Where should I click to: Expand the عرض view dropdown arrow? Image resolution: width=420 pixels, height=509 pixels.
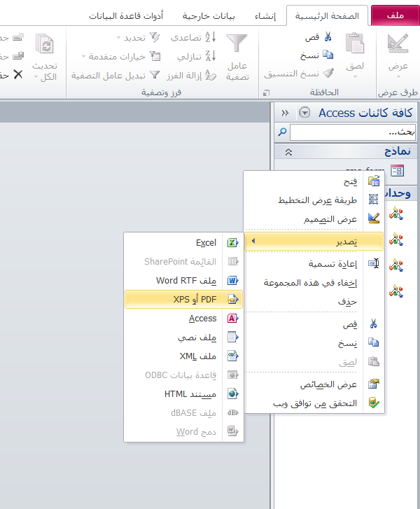398,77
